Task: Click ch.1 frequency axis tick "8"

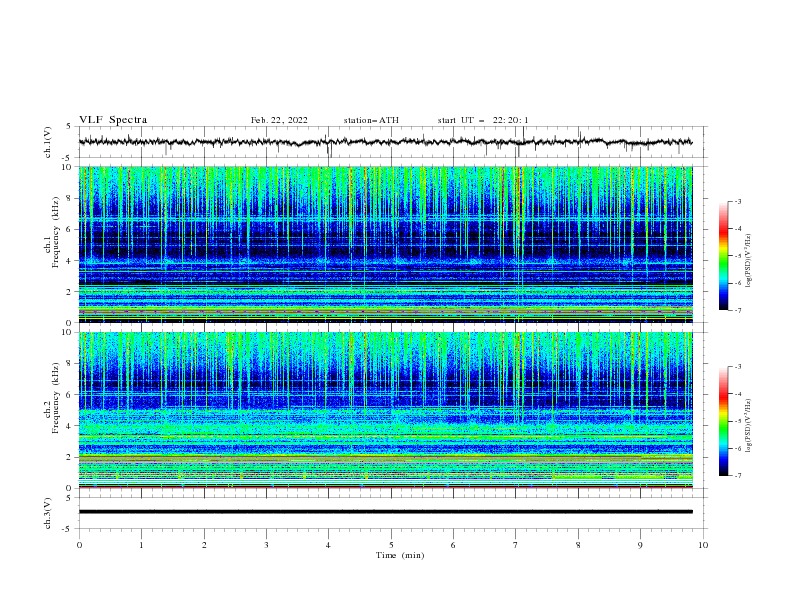Action: pos(70,198)
